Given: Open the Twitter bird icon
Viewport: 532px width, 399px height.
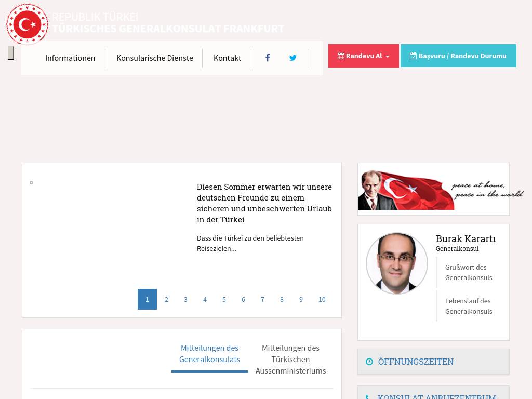Looking at the screenshot, I should pos(293,58).
